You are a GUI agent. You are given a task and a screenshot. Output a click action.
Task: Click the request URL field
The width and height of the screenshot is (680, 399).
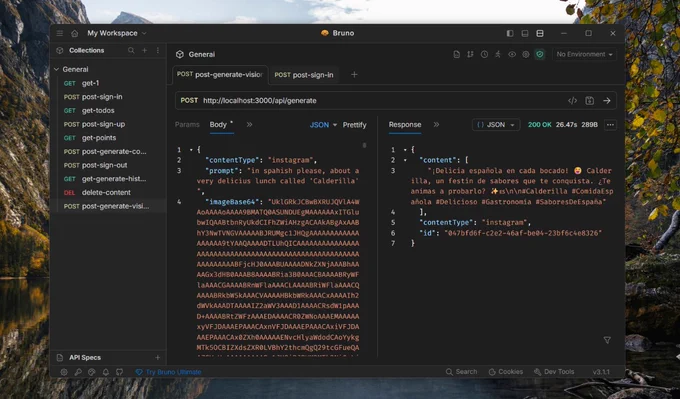(x=382, y=101)
